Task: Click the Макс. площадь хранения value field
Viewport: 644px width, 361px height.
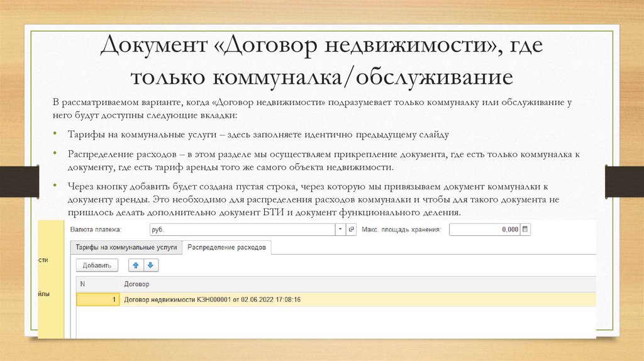Action: coord(485,230)
